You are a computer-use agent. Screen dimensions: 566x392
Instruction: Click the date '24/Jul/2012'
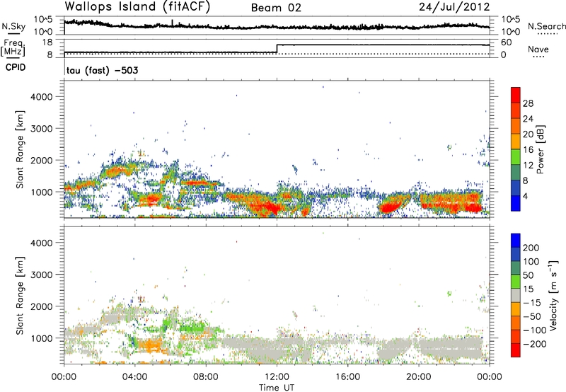point(454,7)
